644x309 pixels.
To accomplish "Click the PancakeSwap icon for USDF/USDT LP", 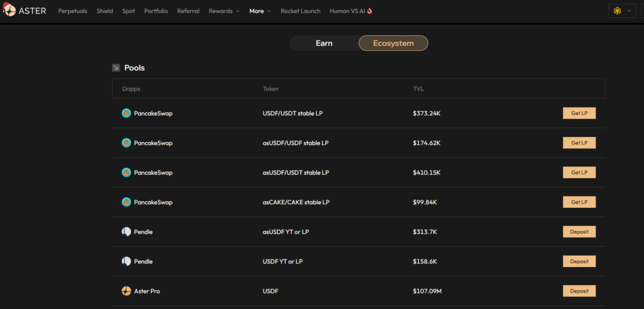I will tap(126, 113).
